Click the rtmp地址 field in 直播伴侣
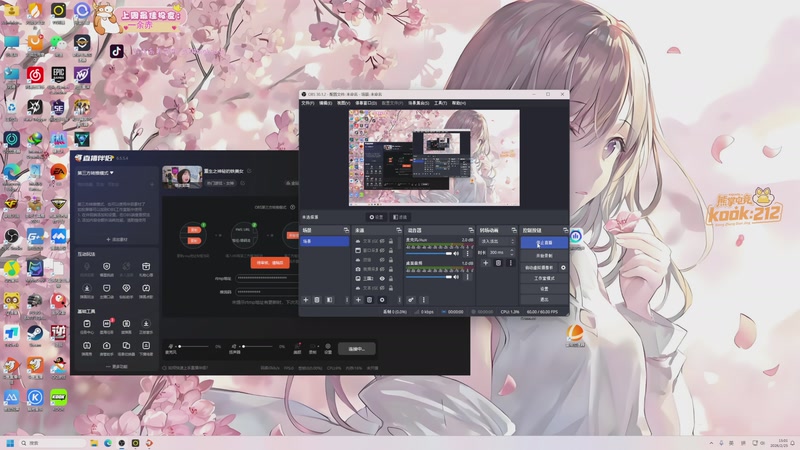The image size is (800, 450). pos(267,278)
